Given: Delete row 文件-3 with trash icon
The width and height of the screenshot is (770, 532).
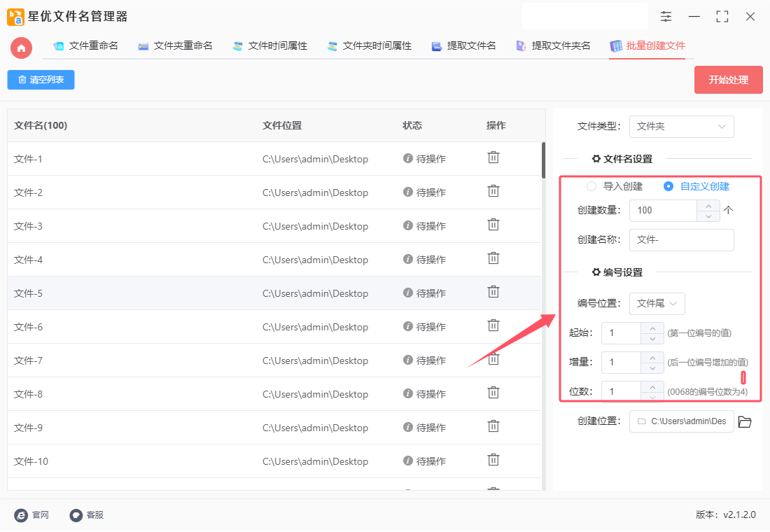Looking at the screenshot, I should point(493,225).
